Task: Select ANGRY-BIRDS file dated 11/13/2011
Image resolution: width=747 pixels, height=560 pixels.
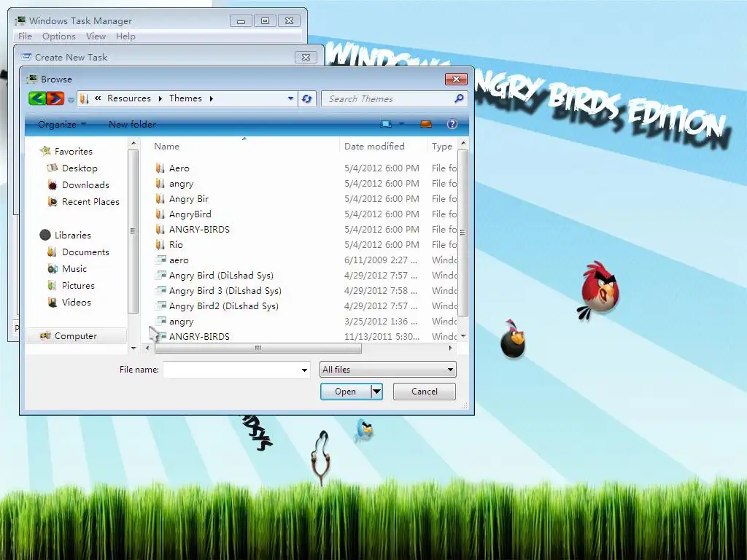Action: click(199, 337)
